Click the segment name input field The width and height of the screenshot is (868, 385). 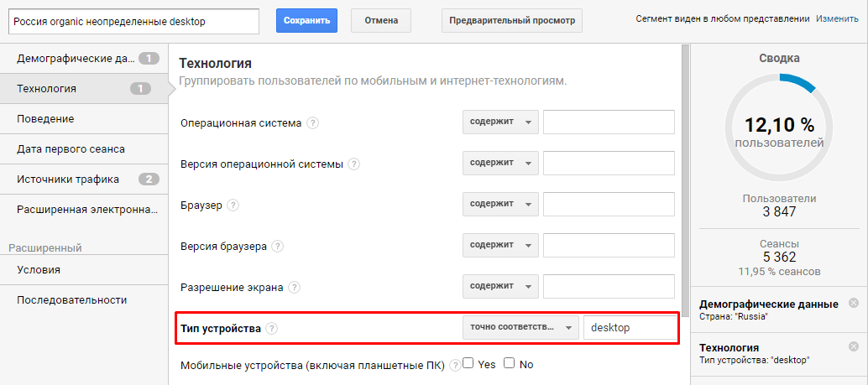134,22
